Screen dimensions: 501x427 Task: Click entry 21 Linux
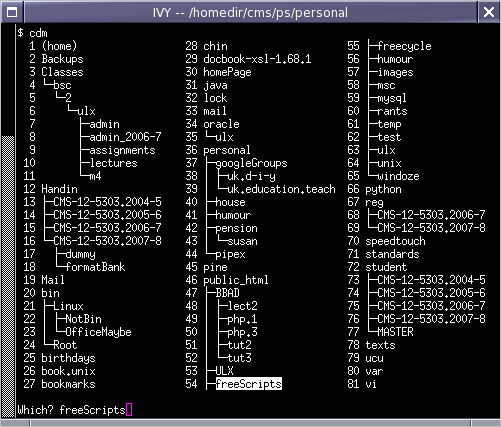point(68,306)
